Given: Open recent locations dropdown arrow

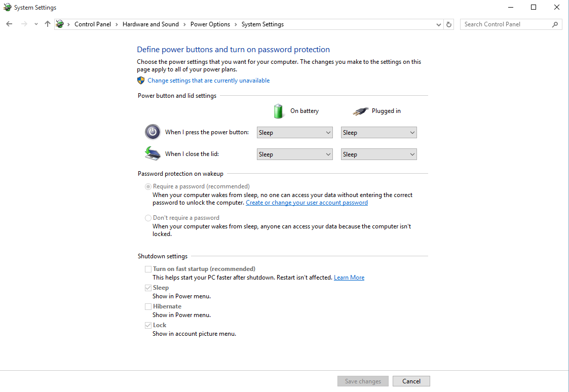Looking at the screenshot, I should tap(36, 24).
